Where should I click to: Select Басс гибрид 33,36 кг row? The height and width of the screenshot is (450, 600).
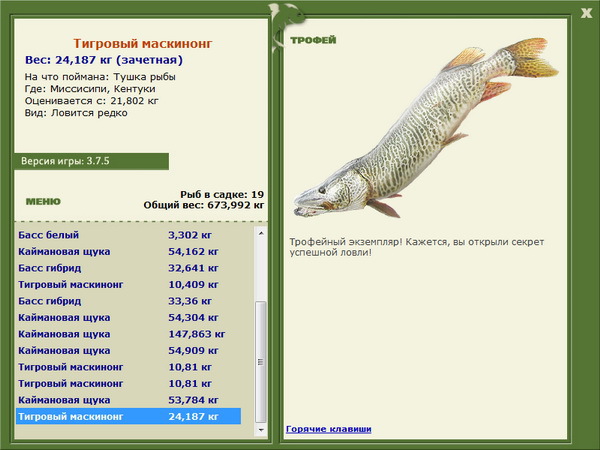129,301
